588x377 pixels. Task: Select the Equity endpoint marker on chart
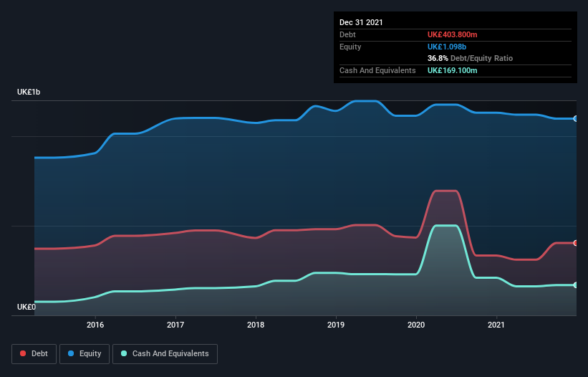(x=576, y=118)
